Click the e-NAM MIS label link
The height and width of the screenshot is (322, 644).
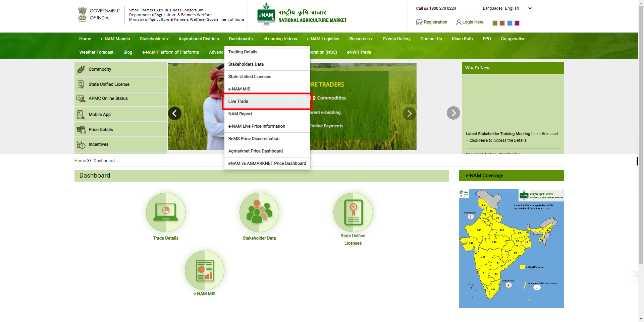(205, 294)
